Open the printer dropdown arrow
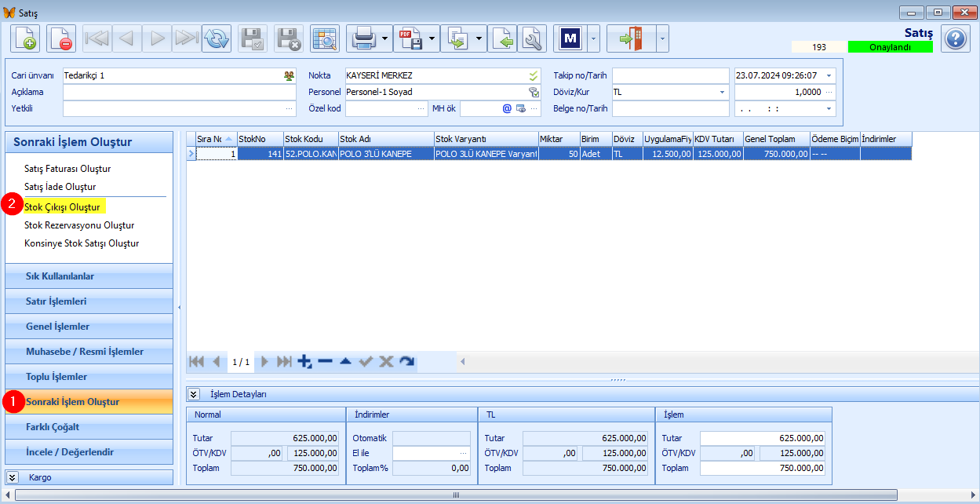 coord(384,38)
